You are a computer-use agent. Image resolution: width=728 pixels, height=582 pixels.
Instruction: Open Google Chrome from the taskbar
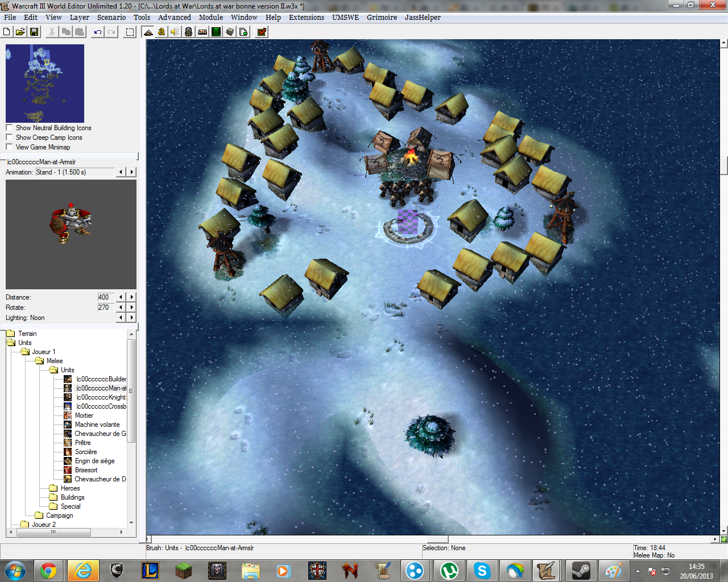(x=48, y=571)
